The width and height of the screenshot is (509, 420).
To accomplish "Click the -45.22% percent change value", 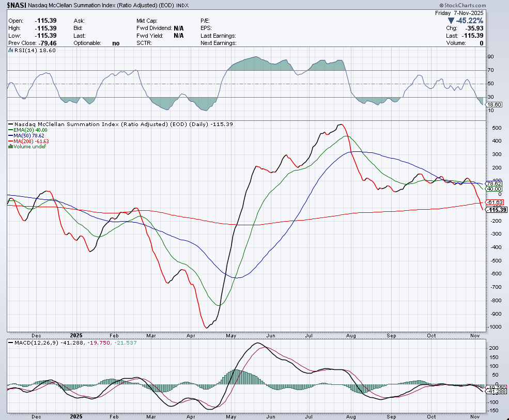I will coord(469,21).
